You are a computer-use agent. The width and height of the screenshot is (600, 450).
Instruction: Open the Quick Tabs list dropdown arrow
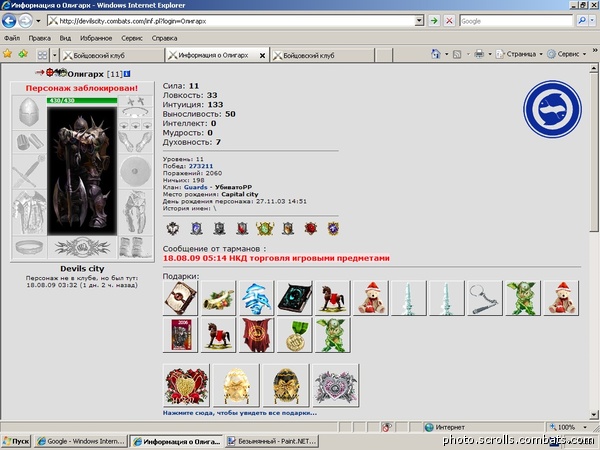pos(54,55)
